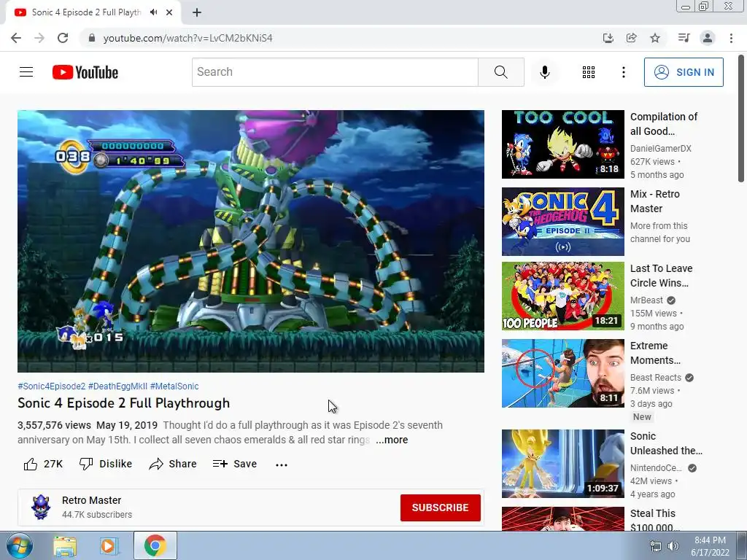The image size is (747, 560).
Task: Go to the YouTube home logo
Action: click(85, 72)
